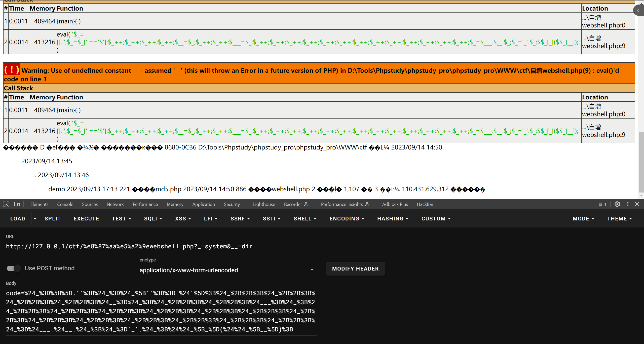Click inside the URL input field
644x344 pixels.
321,246
